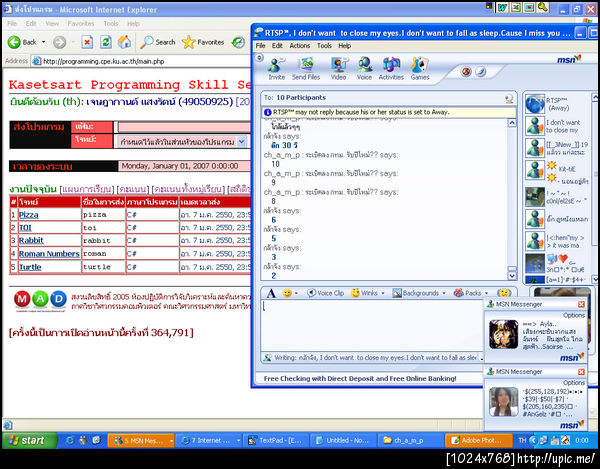The height and width of the screenshot is (469, 600).
Task: Start Video in MSN chat toolbar
Action: (x=339, y=68)
